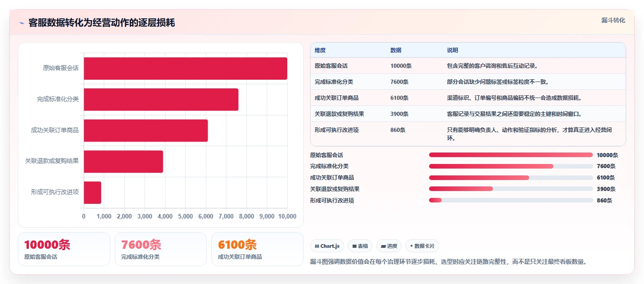644x284 pixels.
Task: Click the 完成标准化分类 label in the progress list
Action: (329, 166)
